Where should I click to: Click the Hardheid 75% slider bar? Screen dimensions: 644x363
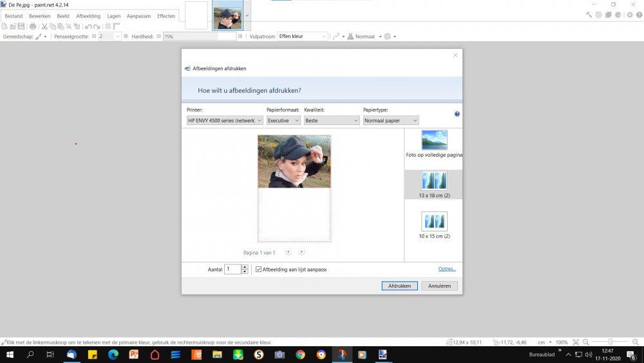click(200, 37)
